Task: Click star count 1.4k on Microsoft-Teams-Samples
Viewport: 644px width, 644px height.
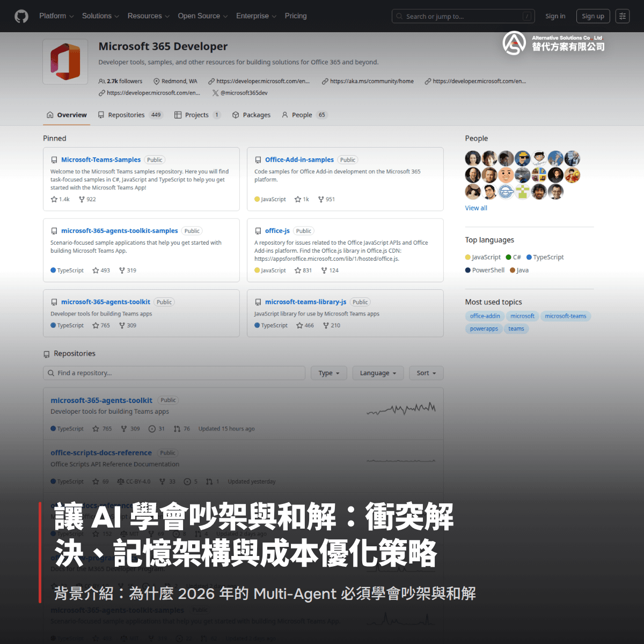Action: click(60, 199)
